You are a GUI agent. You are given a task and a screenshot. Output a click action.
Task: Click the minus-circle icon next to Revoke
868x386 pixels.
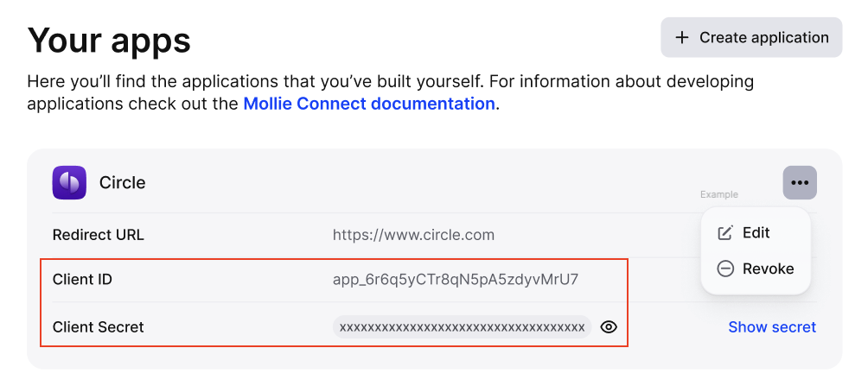[725, 269]
